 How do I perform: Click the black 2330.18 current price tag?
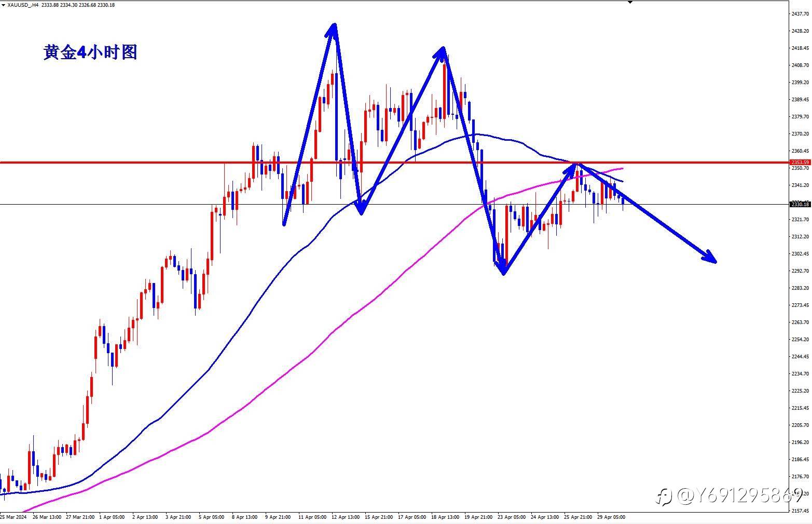pyautogui.click(x=800, y=204)
